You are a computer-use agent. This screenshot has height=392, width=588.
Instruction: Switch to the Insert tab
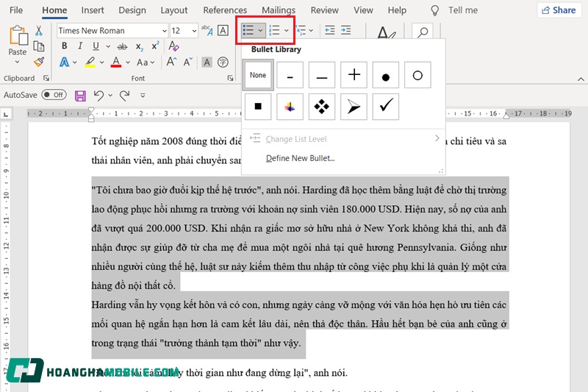coord(93,10)
